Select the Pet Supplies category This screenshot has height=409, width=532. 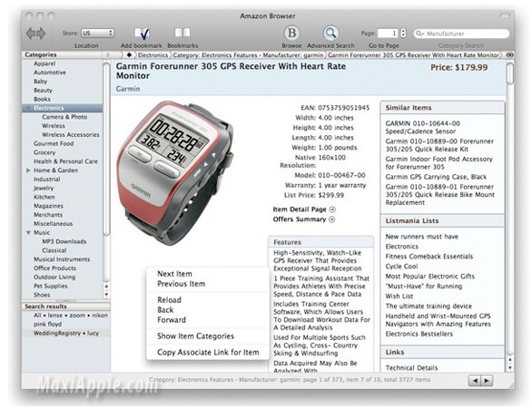point(51,286)
